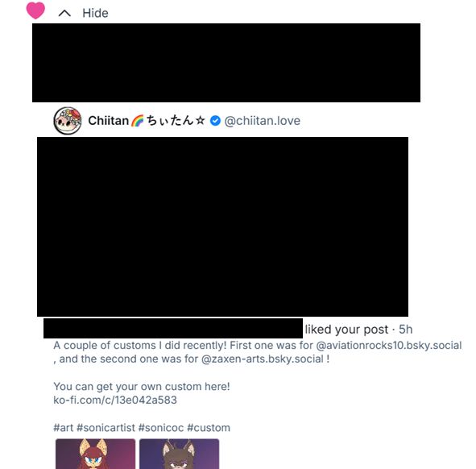Open the "liked your post" notification text

point(346,330)
